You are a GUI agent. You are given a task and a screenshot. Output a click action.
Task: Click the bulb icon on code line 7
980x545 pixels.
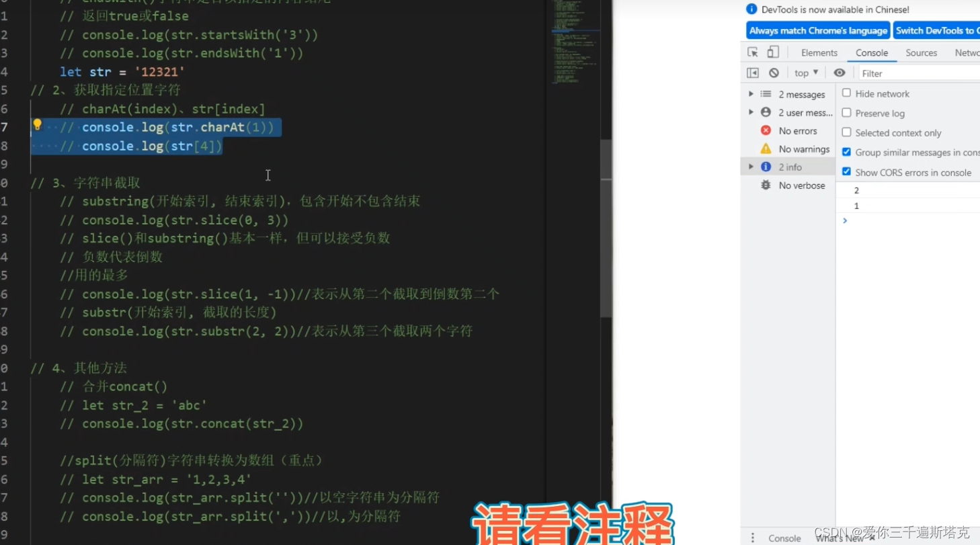pyautogui.click(x=37, y=124)
